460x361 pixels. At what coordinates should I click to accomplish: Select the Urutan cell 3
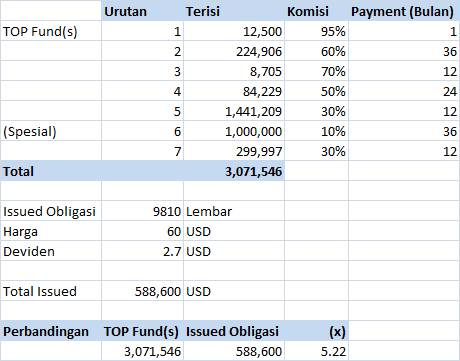(142, 71)
